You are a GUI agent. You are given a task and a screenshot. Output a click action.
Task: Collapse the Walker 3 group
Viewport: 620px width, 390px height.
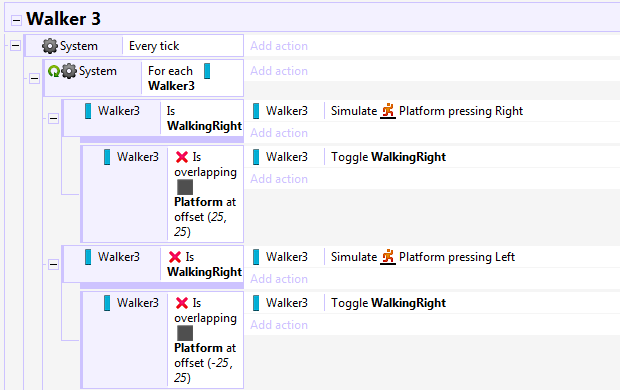16,20
